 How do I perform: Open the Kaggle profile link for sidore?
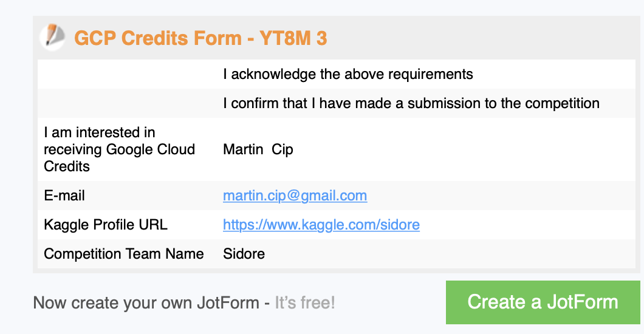coord(321,225)
